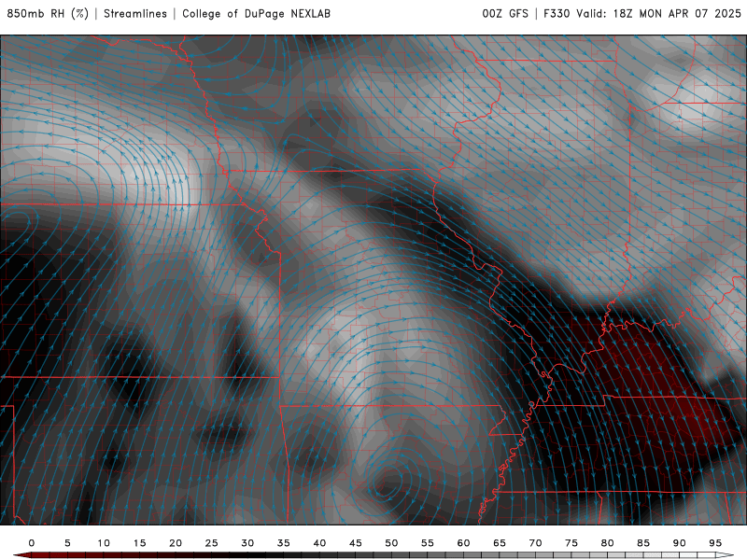This screenshot has width=747, height=560.
Task: Click the colorbar label "40"
Action: pos(319,543)
